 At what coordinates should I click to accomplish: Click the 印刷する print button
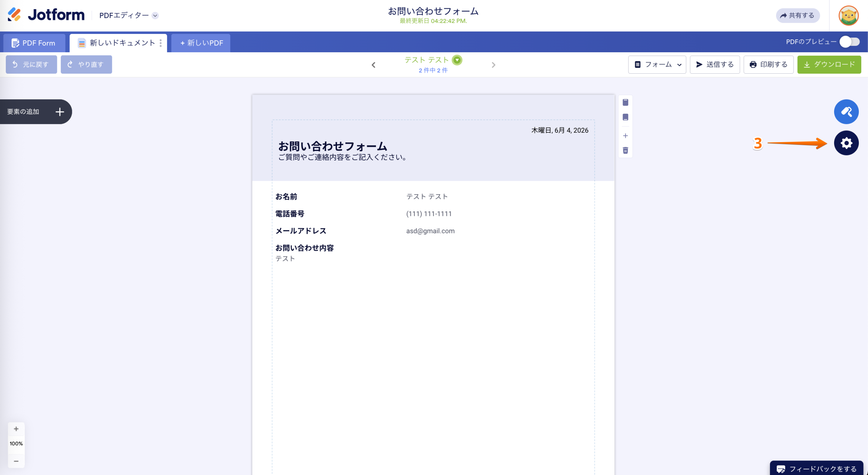tap(768, 64)
